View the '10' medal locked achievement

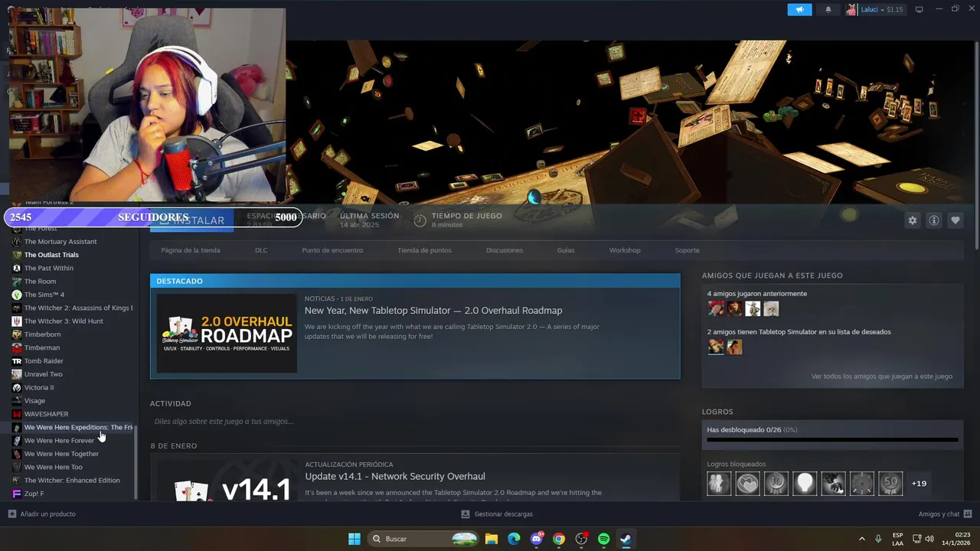(776, 484)
